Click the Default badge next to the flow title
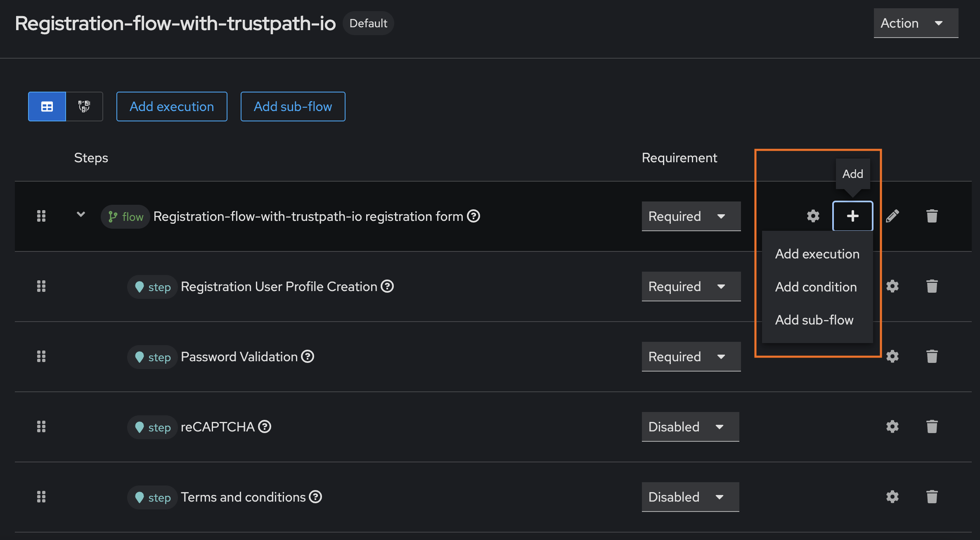Screen dimensions: 980x540 368,23
